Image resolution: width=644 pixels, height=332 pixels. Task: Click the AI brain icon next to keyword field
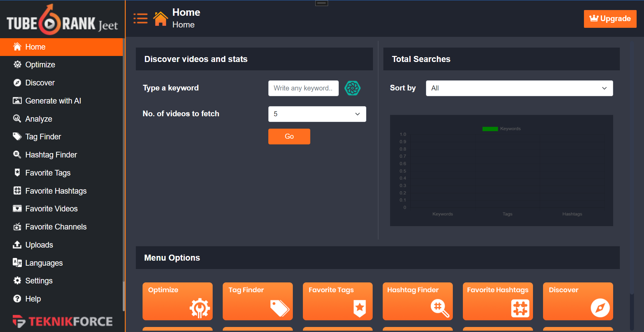click(x=353, y=88)
